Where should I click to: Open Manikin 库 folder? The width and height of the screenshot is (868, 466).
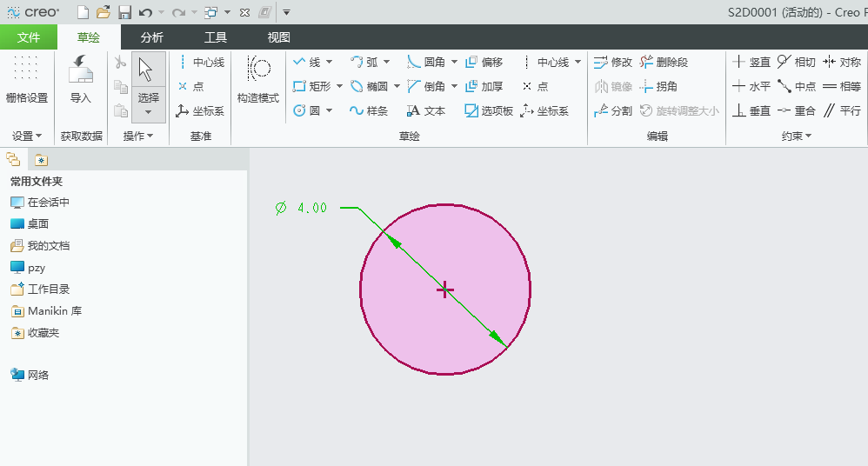[46, 311]
